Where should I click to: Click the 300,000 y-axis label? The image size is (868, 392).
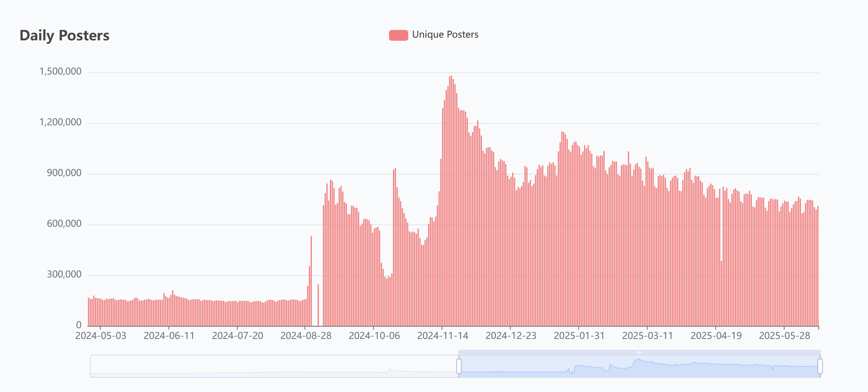click(64, 274)
